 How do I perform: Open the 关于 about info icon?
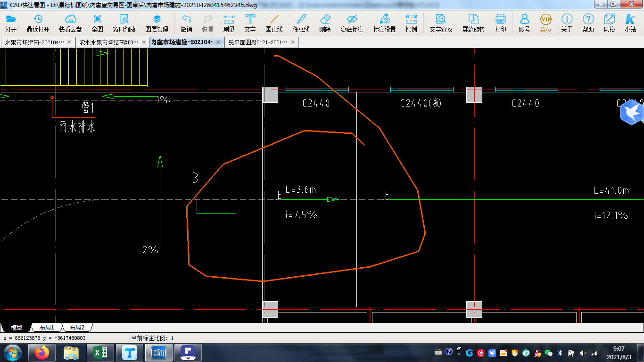coord(567,23)
